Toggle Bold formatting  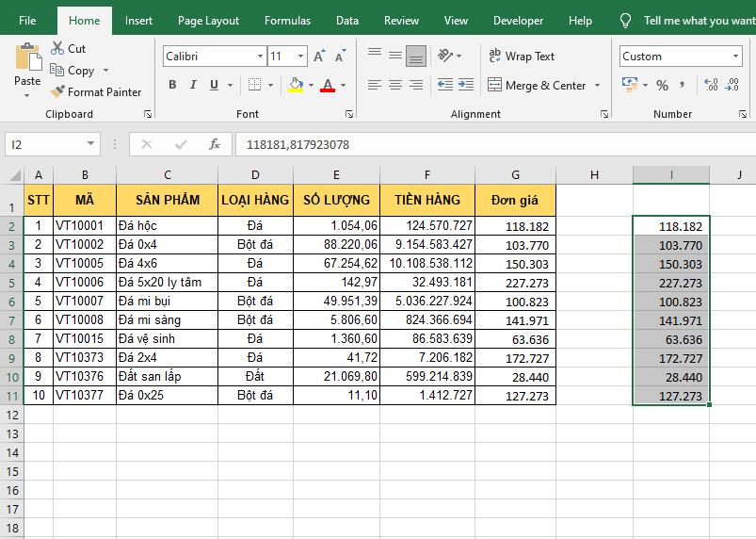click(172, 86)
